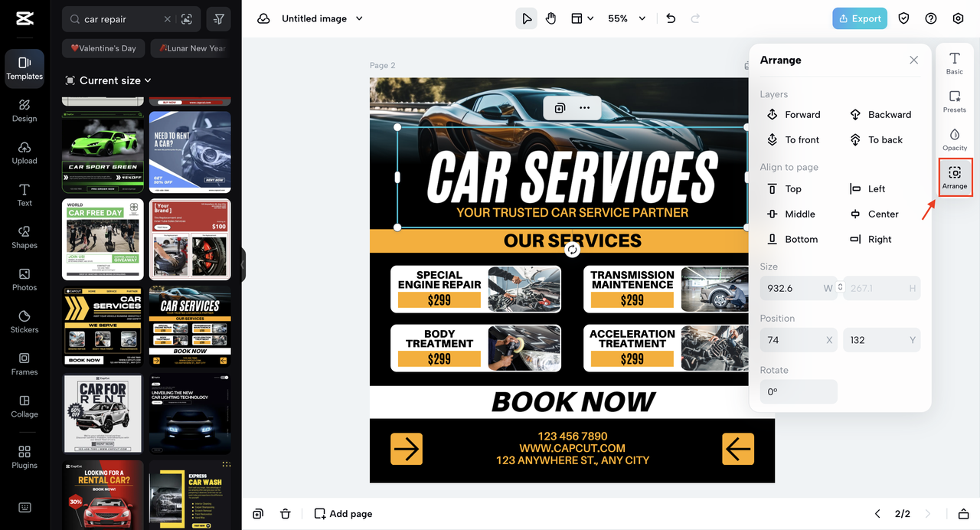The height and width of the screenshot is (530, 980).
Task: Open Arrange panel tab
Action: click(955, 178)
